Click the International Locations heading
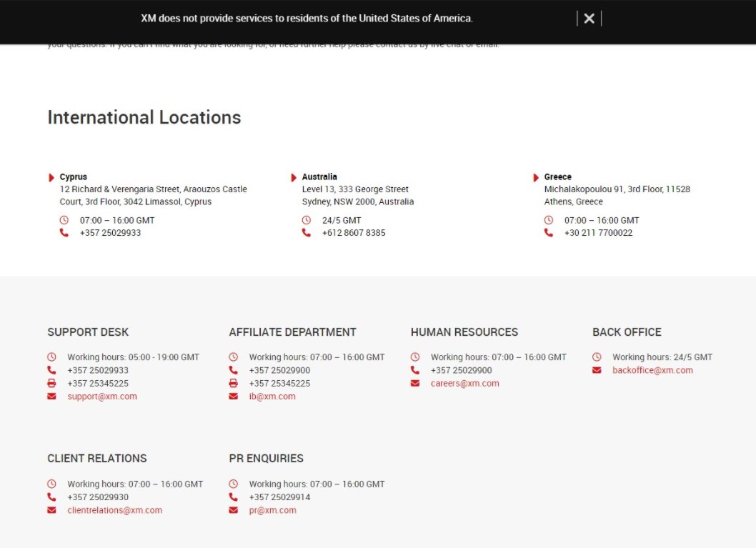The height and width of the screenshot is (548, 756). click(144, 118)
